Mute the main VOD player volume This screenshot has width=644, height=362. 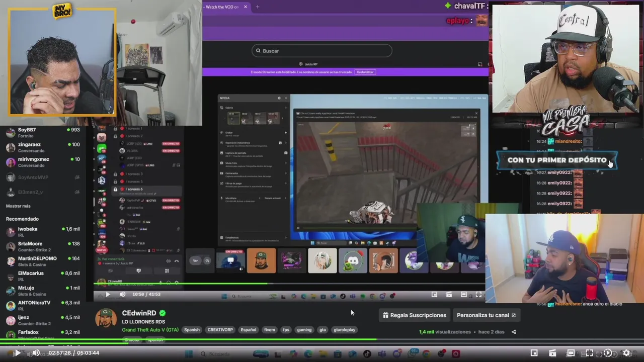pos(36,353)
